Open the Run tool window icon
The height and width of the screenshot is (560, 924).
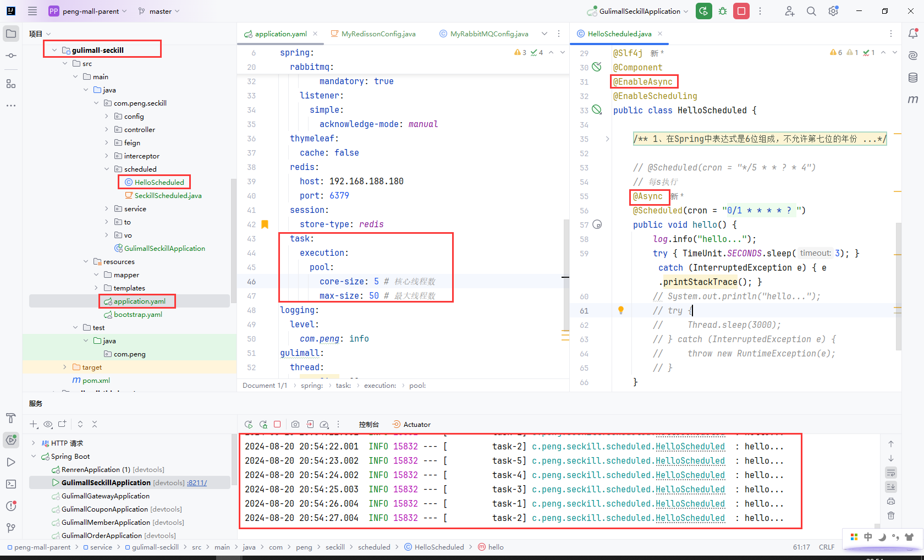coord(11,462)
